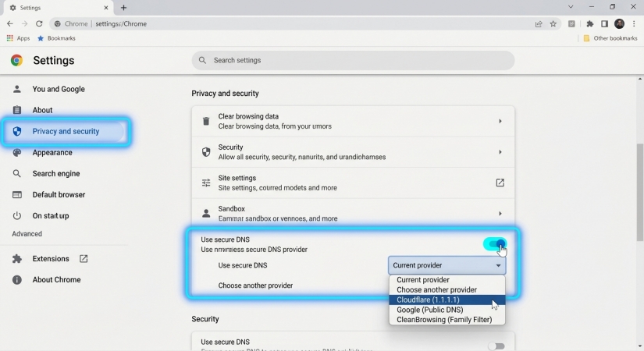Screen dimensions: 644x351
Task: Select Privacy and security in sidebar
Action: [x=64, y=131]
